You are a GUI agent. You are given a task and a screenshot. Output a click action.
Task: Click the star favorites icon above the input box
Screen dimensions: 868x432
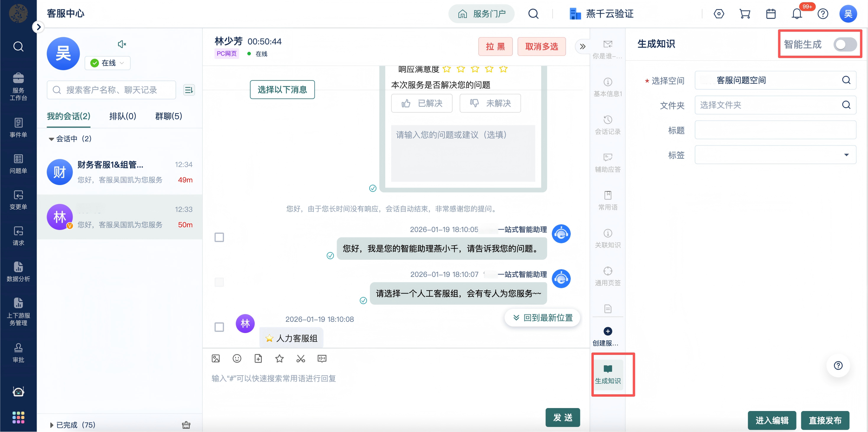[279, 358]
